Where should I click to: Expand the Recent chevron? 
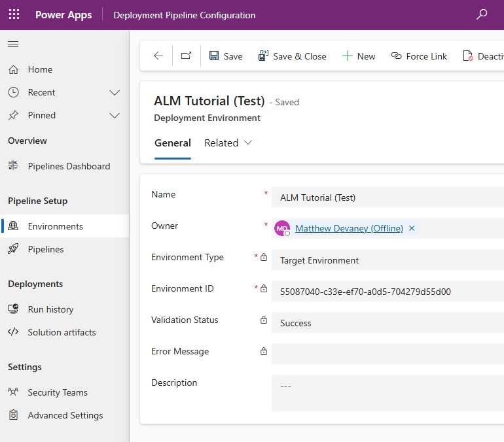coord(115,93)
